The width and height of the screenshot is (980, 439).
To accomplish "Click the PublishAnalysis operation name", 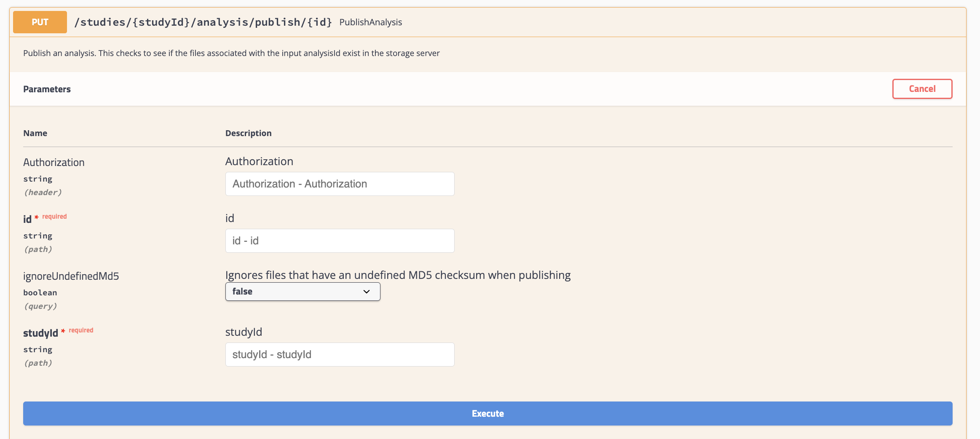I will point(370,22).
